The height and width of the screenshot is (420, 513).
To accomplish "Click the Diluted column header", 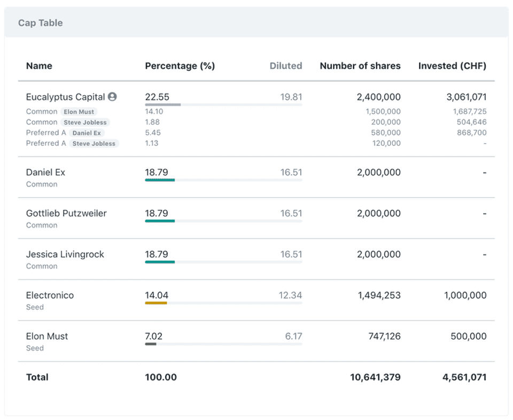I will click(285, 66).
